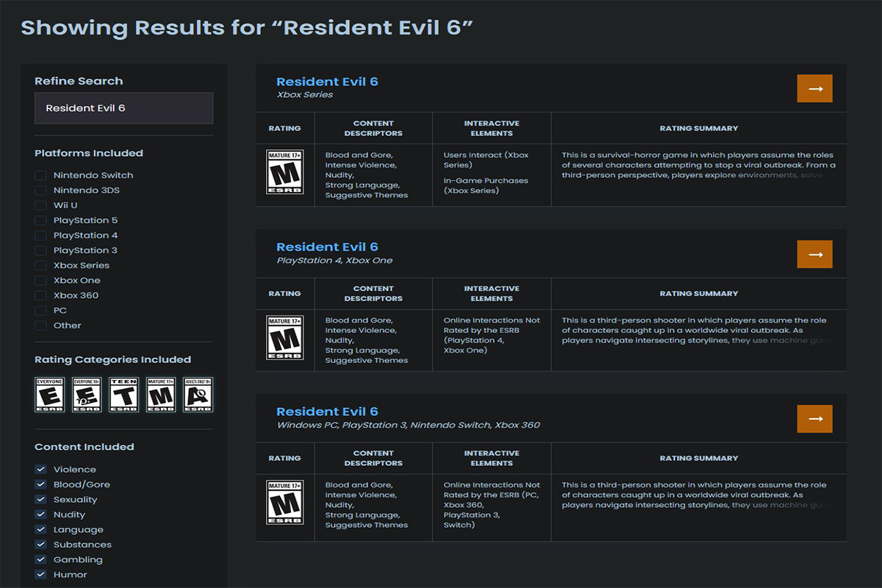
Task: Tick the Xbox 360 platform checkbox
Action: coord(40,295)
